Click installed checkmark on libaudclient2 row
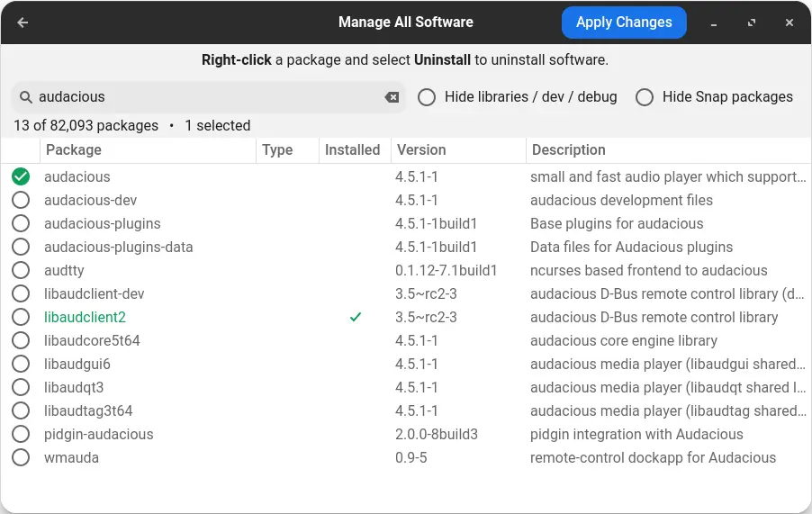Viewport: 812px width, 514px height. [356, 317]
